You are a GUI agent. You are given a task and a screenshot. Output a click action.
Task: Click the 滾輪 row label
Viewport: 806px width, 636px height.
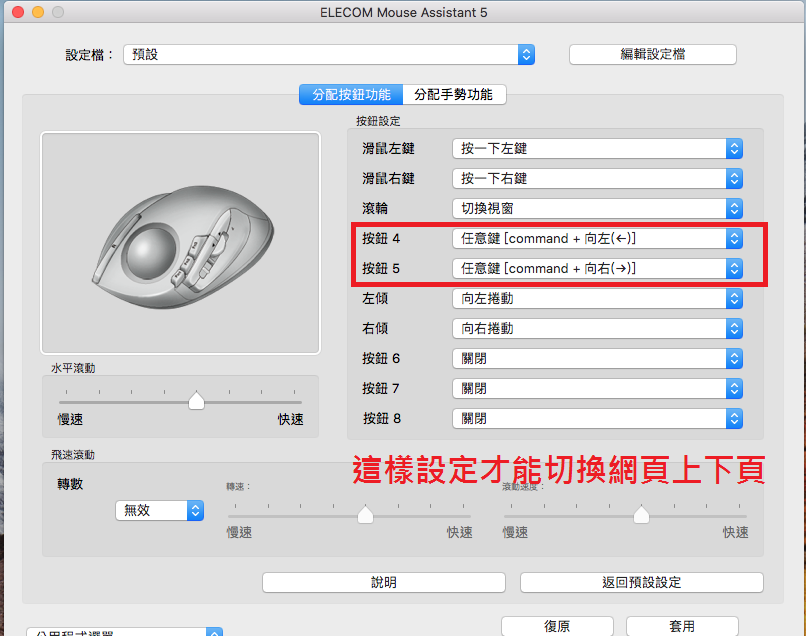coord(375,208)
